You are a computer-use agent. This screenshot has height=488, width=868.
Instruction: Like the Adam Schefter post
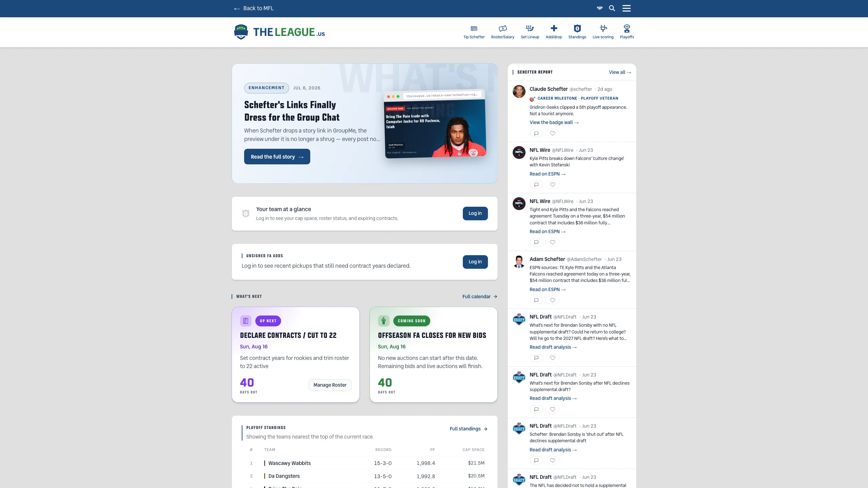click(x=553, y=300)
